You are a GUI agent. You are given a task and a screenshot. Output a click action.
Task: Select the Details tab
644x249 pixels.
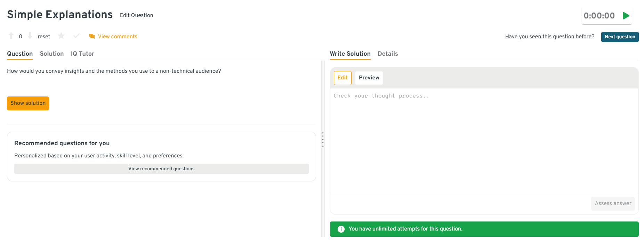click(388, 54)
